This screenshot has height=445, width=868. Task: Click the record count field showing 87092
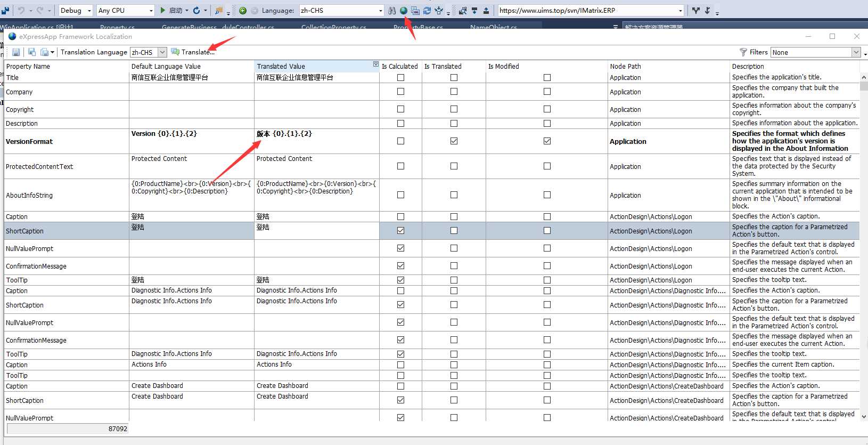click(x=67, y=428)
